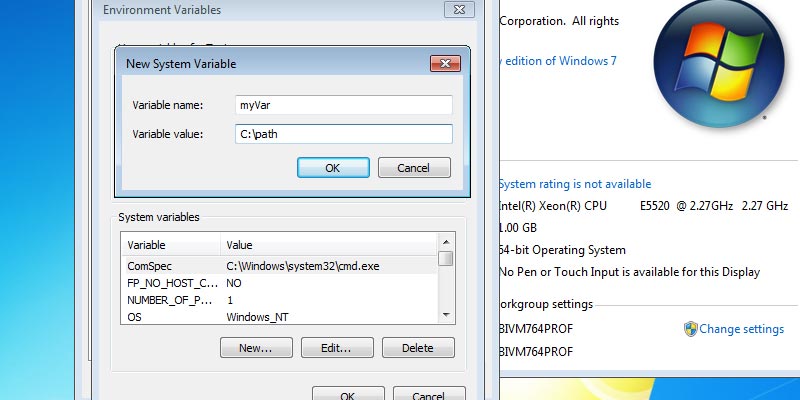Sort the list by the Variable column header
Screen dimensions: 800x400
point(170,245)
